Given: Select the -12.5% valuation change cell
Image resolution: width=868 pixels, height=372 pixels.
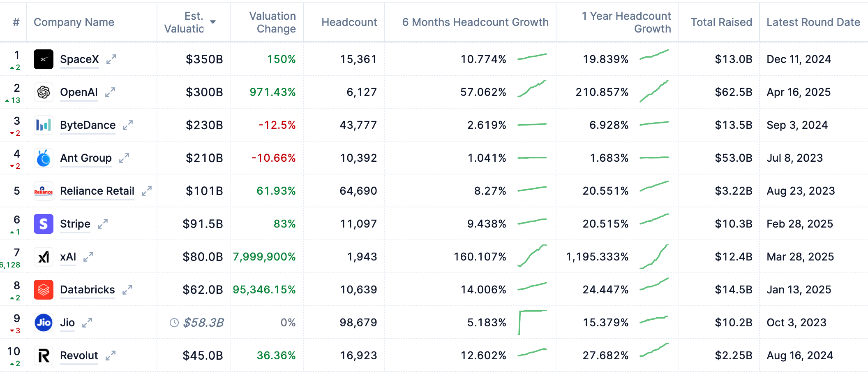Looking at the screenshot, I should click(277, 125).
